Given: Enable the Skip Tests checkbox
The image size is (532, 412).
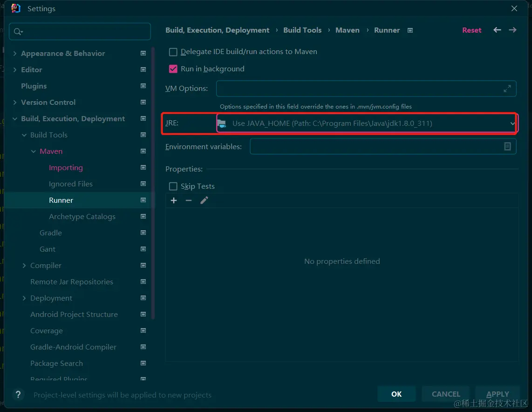Looking at the screenshot, I should click(x=173, y=186).
